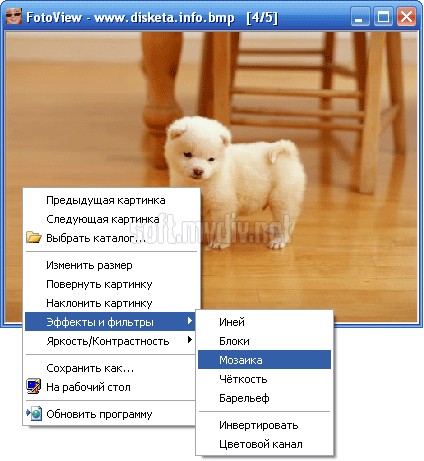
Task: Select Наклонить картинку entry
Action: coord(110,303)
